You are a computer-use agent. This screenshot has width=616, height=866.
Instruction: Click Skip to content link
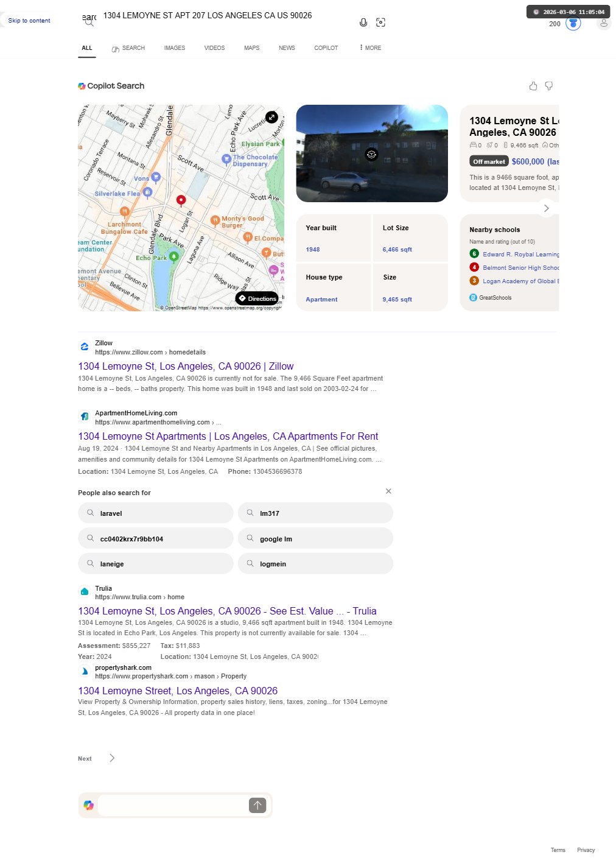click(29, 21)
